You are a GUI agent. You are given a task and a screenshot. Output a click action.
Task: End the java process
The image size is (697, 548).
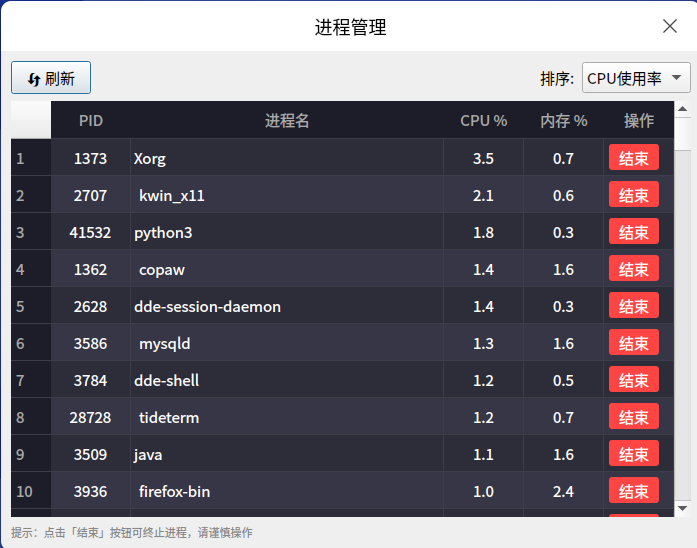tap(633, 453)
